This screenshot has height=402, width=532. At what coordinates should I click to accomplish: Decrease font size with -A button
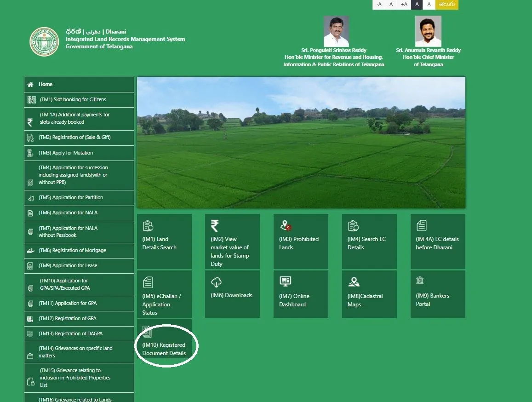378,5
